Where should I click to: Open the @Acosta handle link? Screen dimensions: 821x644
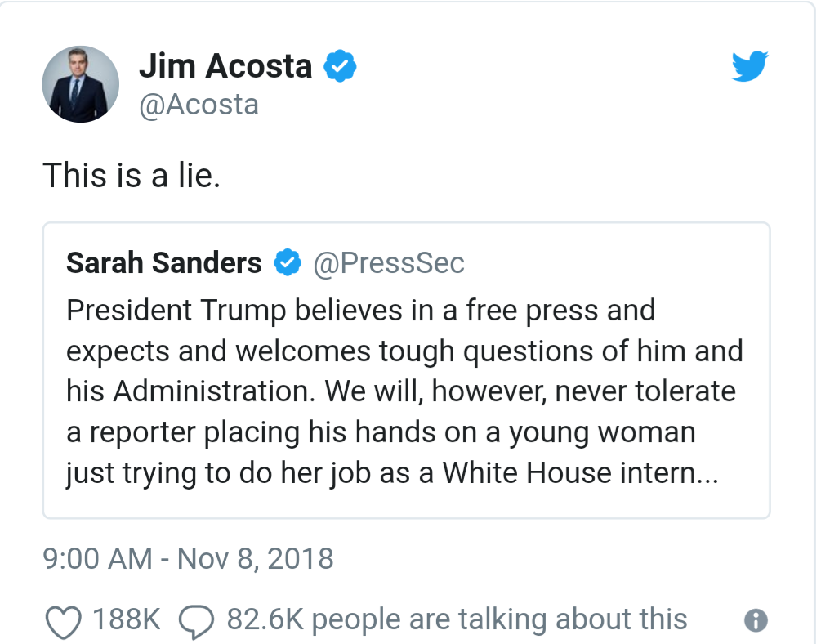coord(199,105)
